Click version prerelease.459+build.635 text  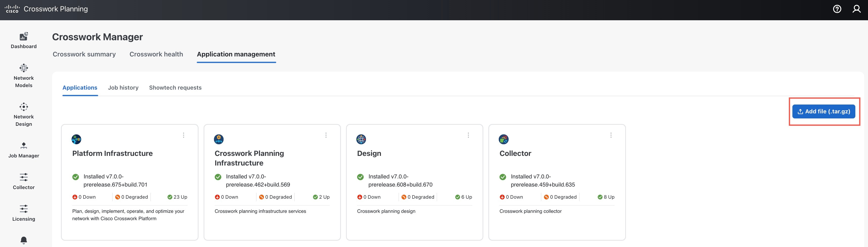[x=543, y=185]
